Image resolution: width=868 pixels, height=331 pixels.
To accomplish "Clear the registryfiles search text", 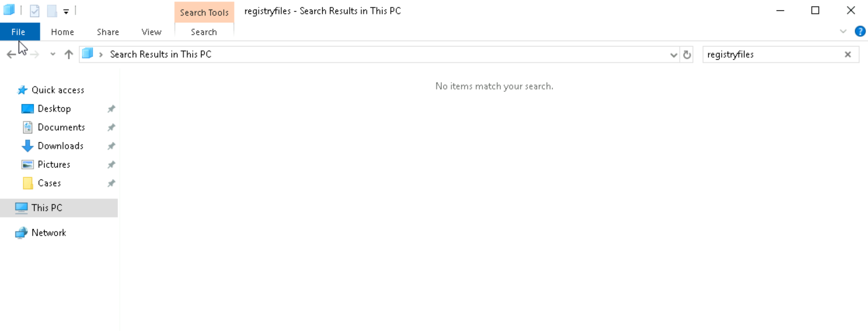I will (x=848, y=54).
